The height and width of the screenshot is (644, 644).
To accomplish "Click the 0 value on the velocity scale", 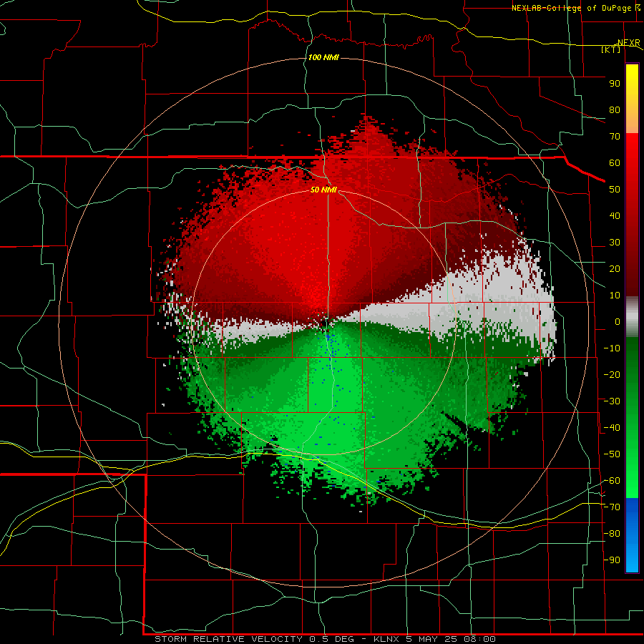I will point(618,322).
